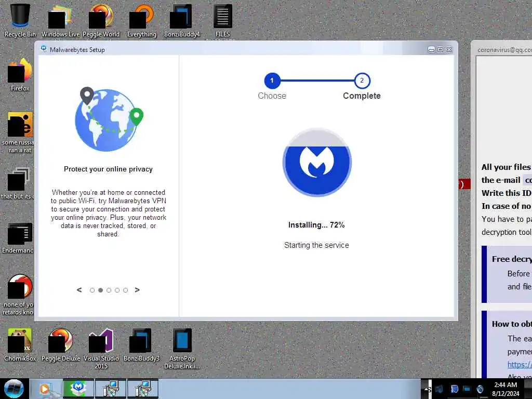Click 'Starting the service' status text
Viewport: 532px width, 399px height.
[x=316, y=245]
